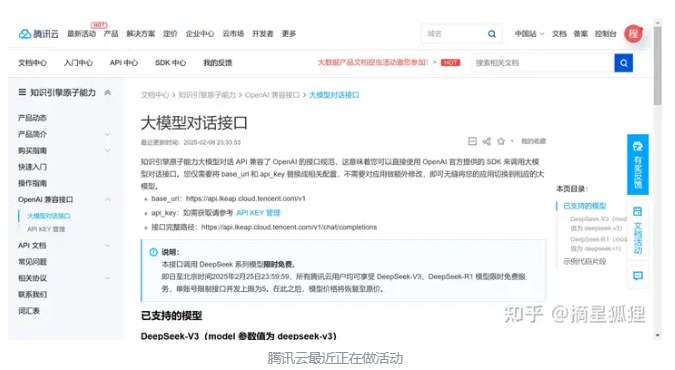Open the API KEY 管理 link in body
Viewport: 675px width, 370px height.
click(258, 213)
